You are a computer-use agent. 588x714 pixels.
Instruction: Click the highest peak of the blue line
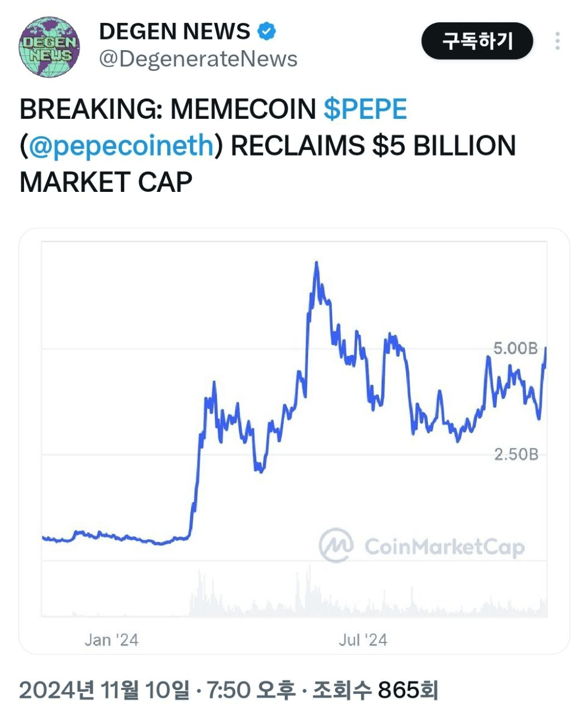point(316,263)
